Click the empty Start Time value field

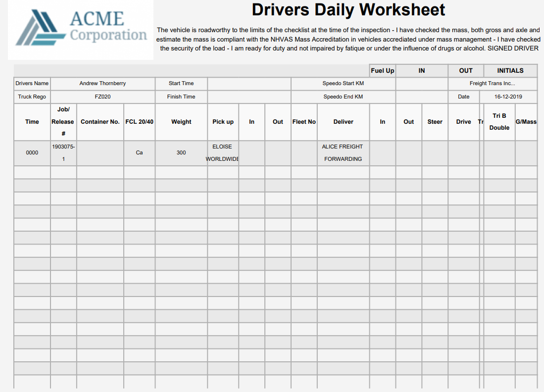pos(249,83)
